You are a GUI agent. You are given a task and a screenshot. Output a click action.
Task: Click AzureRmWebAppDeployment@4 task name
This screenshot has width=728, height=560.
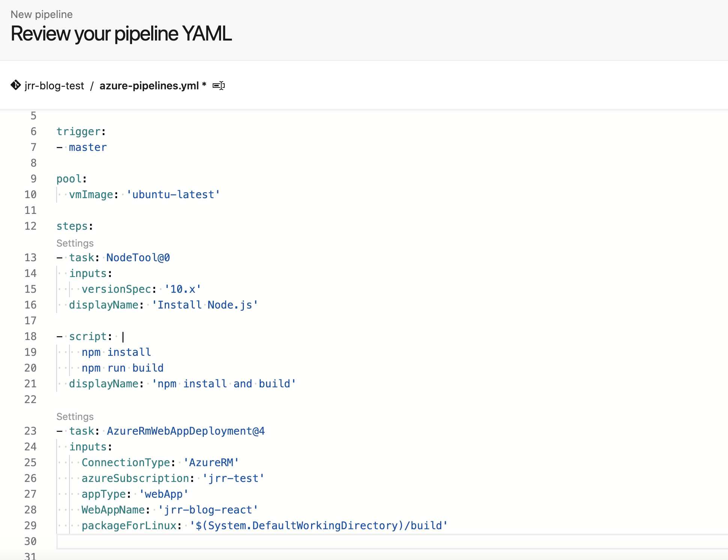185,431
